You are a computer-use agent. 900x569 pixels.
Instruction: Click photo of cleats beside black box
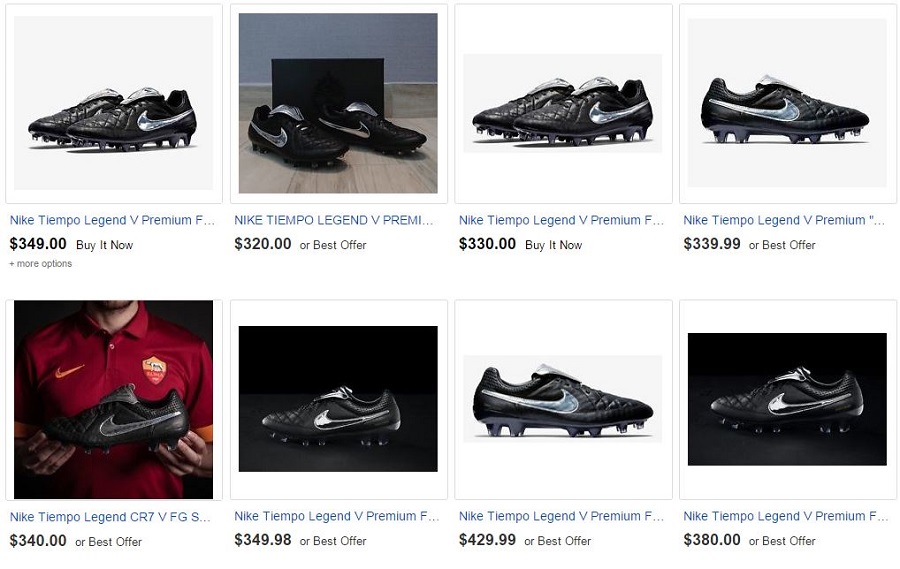click(x=338, y=104)
